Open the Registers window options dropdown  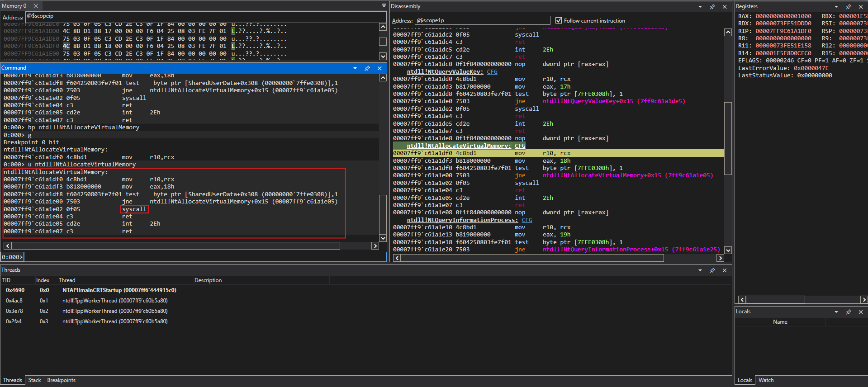[836, 7]
